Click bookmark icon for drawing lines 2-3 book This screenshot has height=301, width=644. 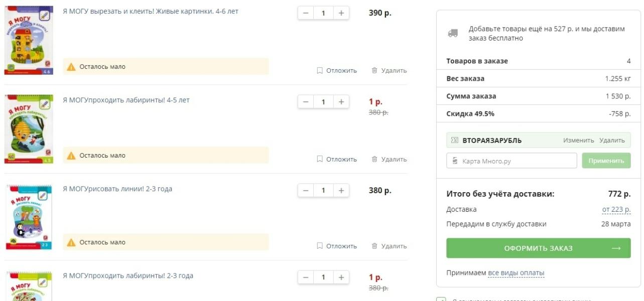pos(320,246)
